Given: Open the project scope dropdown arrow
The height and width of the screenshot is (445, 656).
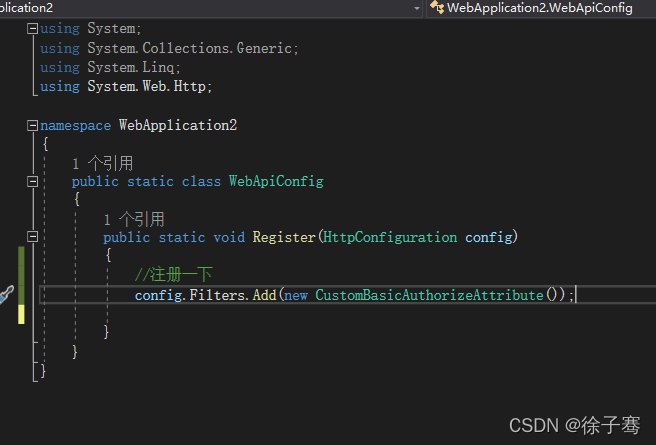Looking at the screenshot, I should pyautogui.click(x=416, y=8).
